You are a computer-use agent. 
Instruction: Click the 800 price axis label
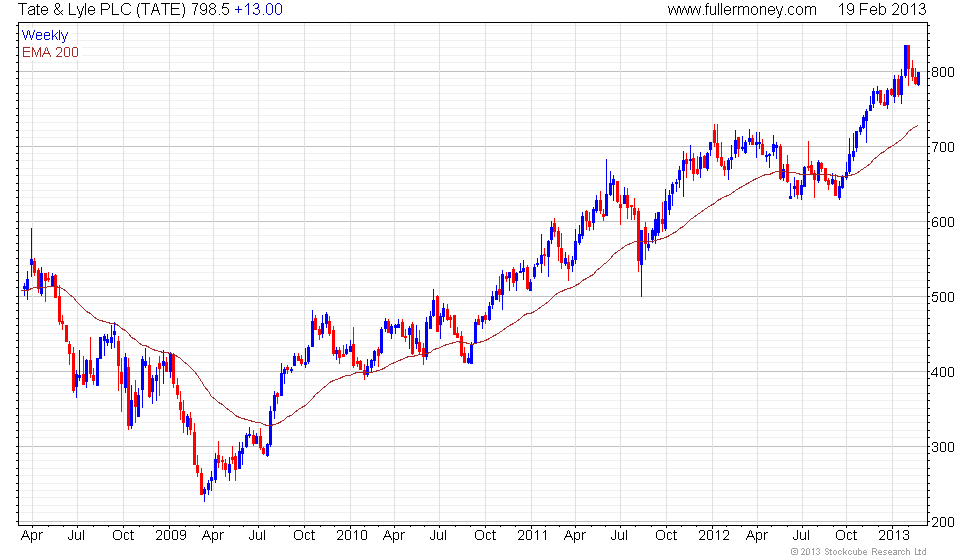click(942, 72)
